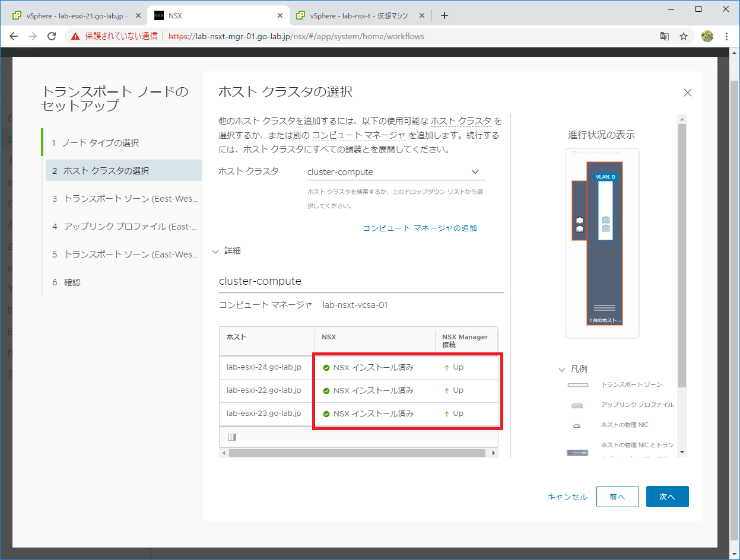The width and height of the screenshot is (740, 560).
Task: Switch to the vSphere lab-nsx-t tab
Action: tap(360, 15)
